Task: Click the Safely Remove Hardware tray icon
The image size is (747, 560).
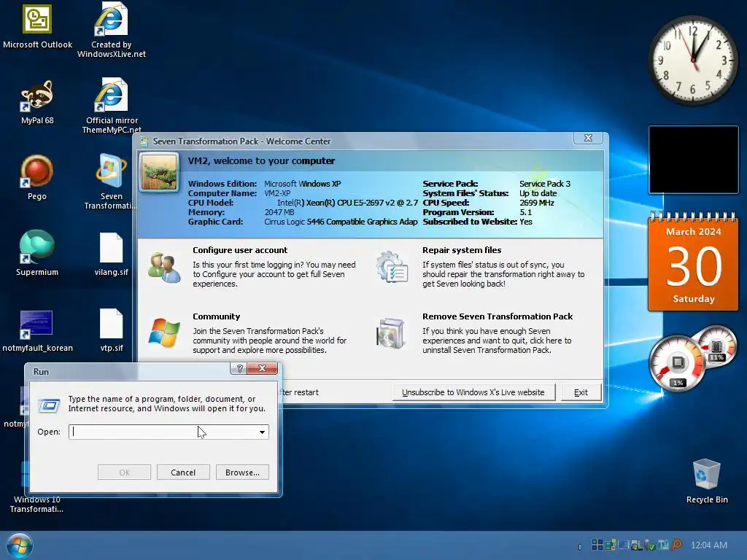Action: click(x=650, y=545)
